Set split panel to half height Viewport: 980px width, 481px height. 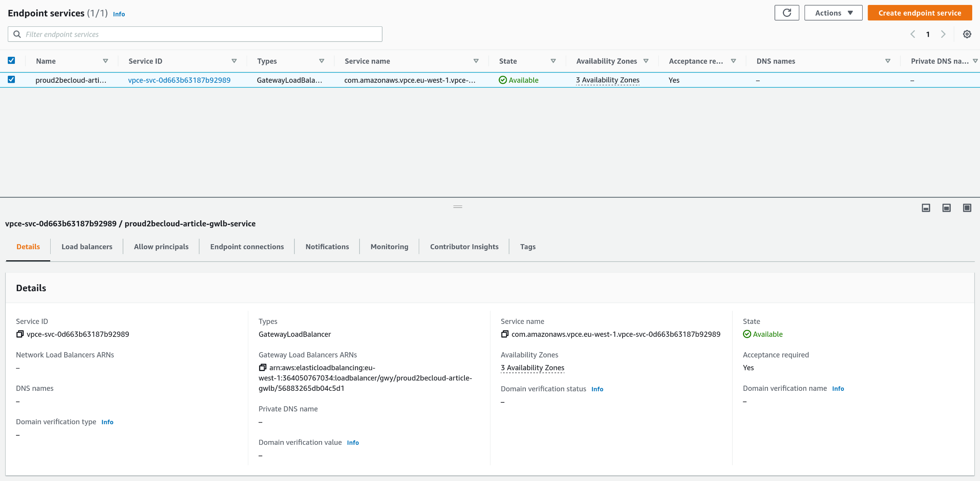(x=946, y=208)
